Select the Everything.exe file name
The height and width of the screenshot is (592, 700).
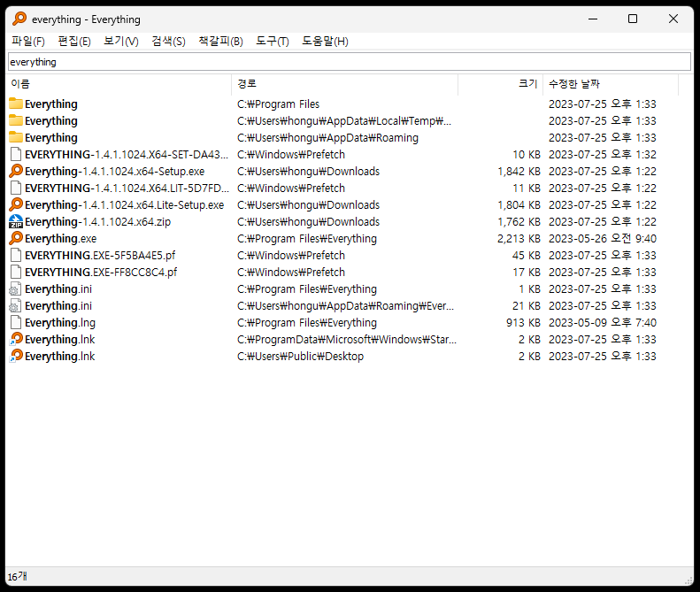[x=61, y=239]
